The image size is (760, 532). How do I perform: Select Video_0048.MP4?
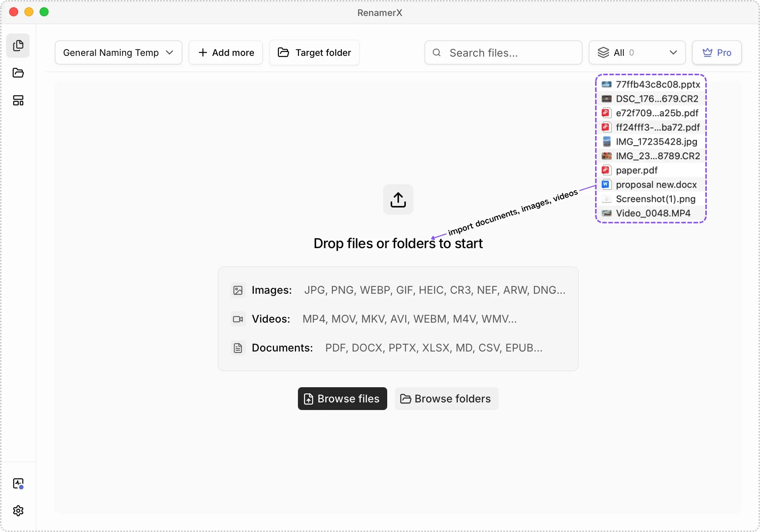[651, 213]
